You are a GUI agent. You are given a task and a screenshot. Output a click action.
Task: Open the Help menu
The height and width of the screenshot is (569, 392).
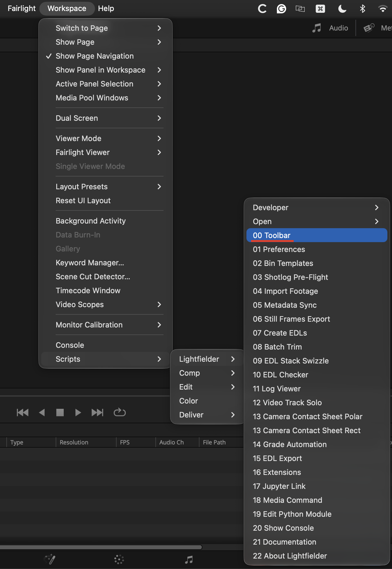[x=106, y=8]
